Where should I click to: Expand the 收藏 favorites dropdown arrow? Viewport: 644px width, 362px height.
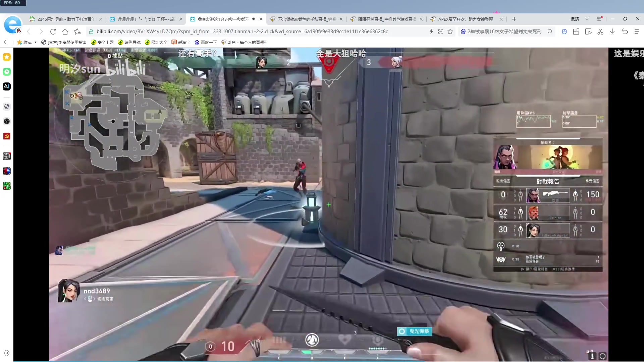pos(36,42)
